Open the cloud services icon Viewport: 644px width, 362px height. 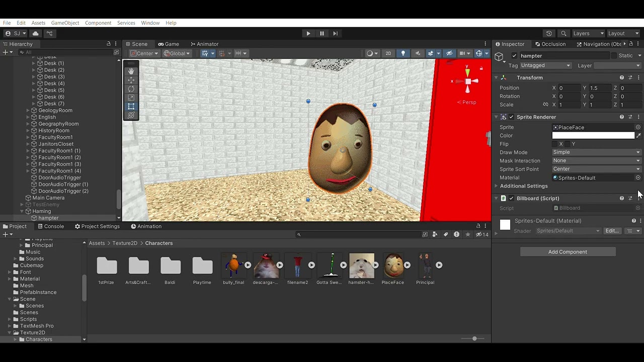(x=35, y=33)
